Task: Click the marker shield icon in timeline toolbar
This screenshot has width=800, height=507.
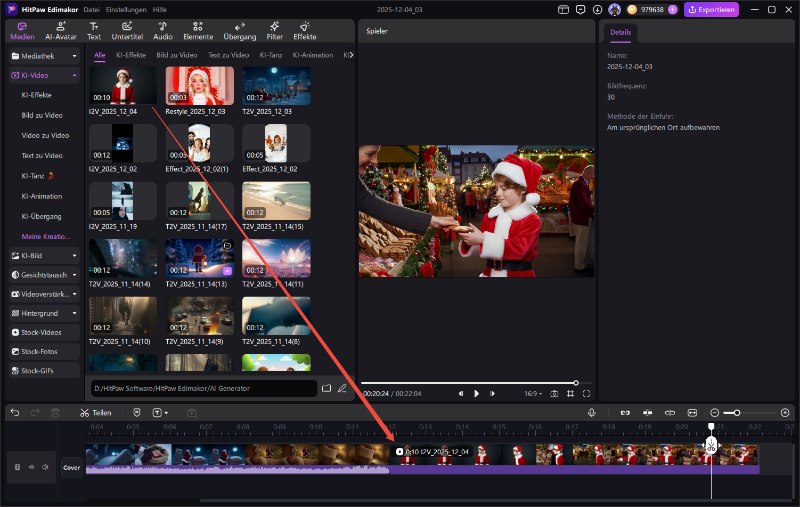Action: pos(137,413)
